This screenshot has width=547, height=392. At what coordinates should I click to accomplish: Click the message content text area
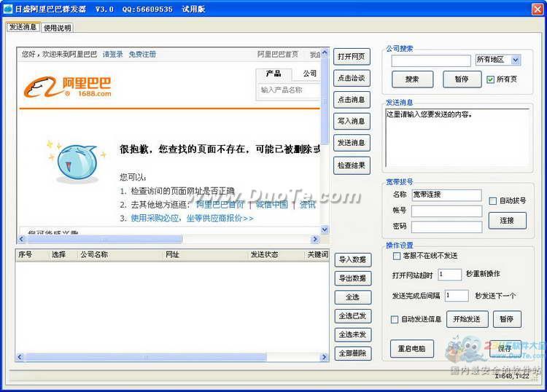click(457, 138)
